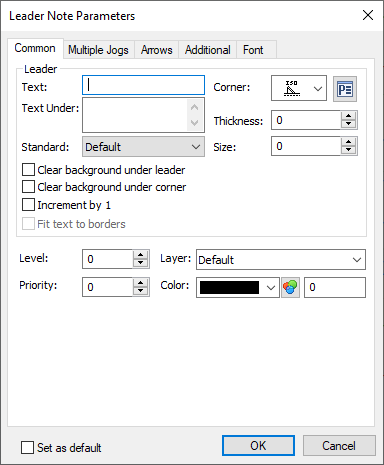
Task: Increase the Level value with up arrow
Action: [x=141, y=255]
